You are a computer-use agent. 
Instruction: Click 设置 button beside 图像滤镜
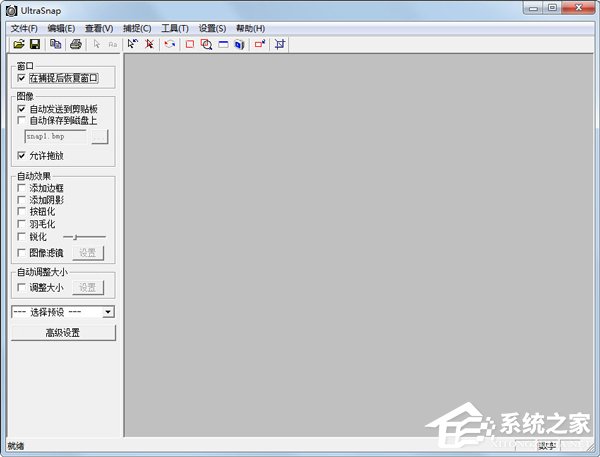point(88,253)
